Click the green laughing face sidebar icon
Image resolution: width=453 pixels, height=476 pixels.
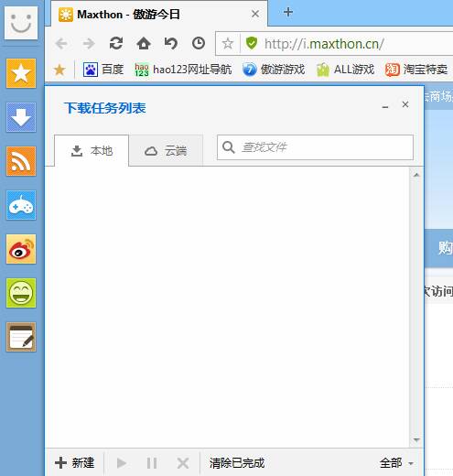pos(21,293)
